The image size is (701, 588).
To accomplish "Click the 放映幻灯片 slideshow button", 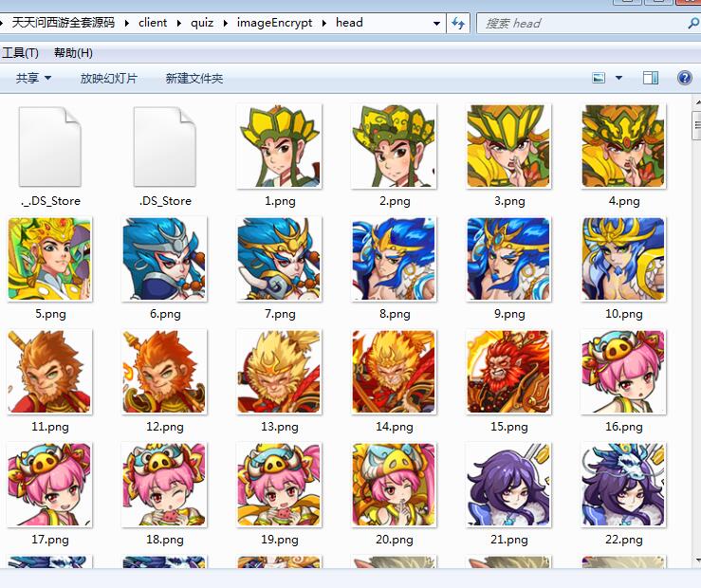I will click(109, 79).
